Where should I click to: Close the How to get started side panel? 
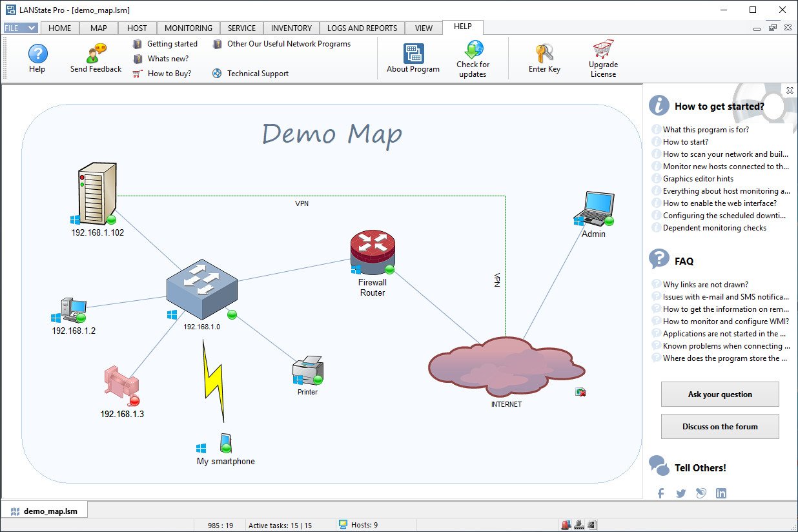[x=790, y=90]
